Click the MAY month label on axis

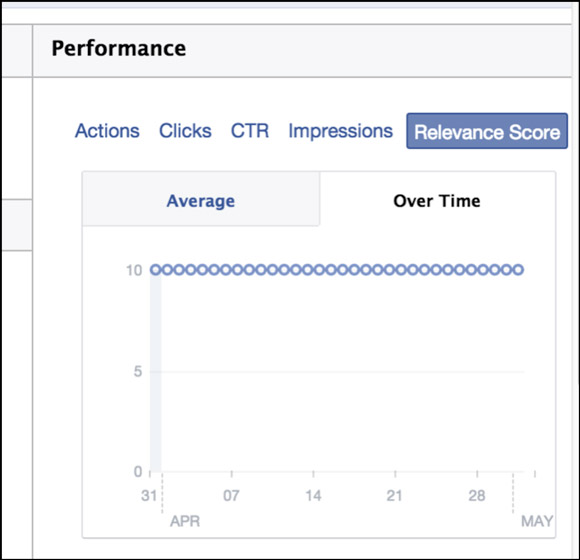pyautogui.click(x=537, y=521)
